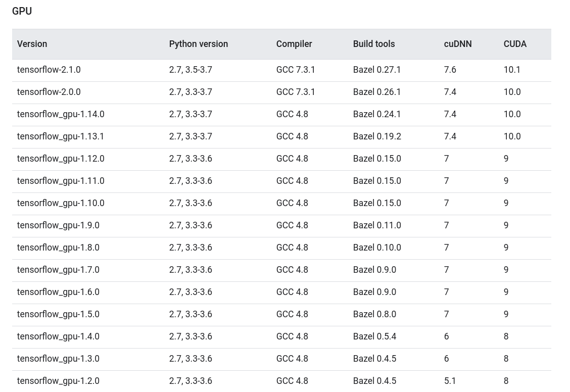Click the Bazel 0.8.0 cell
Viewport: 570px width, 392px height.
[374, 314]
